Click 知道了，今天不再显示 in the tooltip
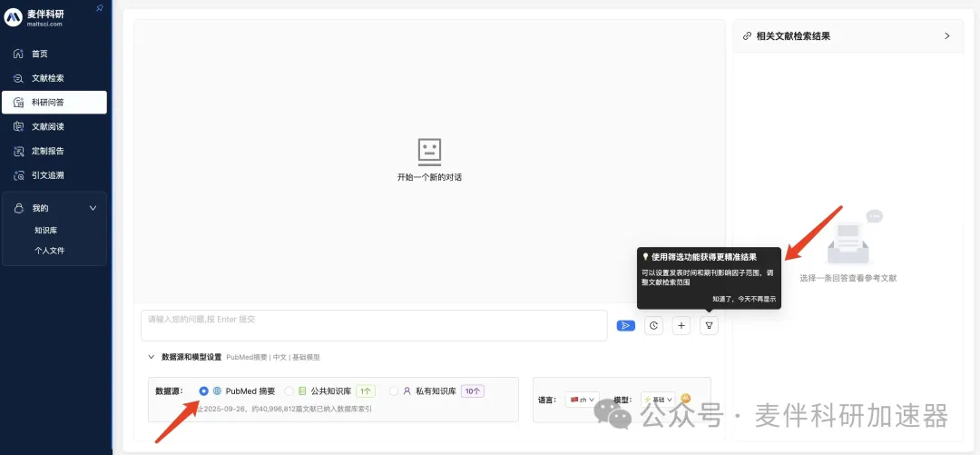This screenshot has width=980, height=455. (x=743, y=298)
